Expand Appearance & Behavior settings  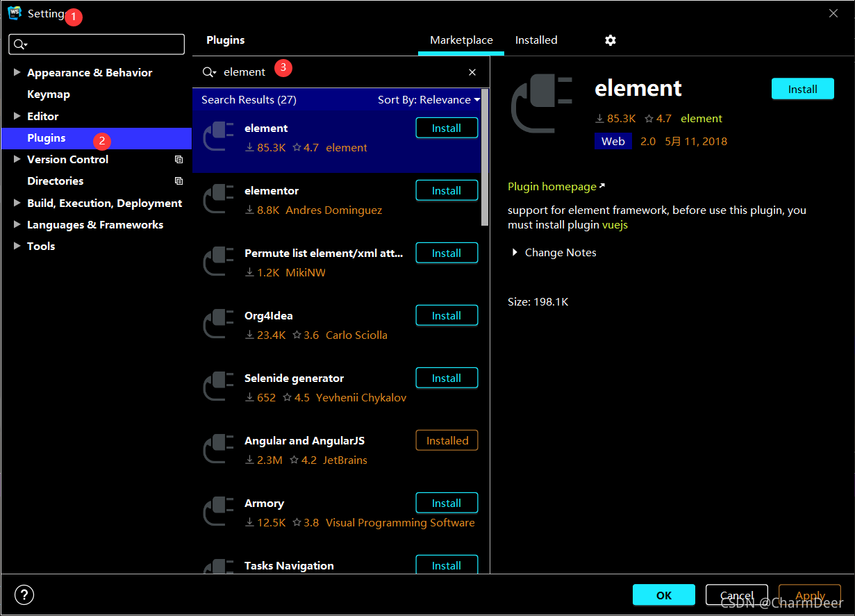[17, 72]
